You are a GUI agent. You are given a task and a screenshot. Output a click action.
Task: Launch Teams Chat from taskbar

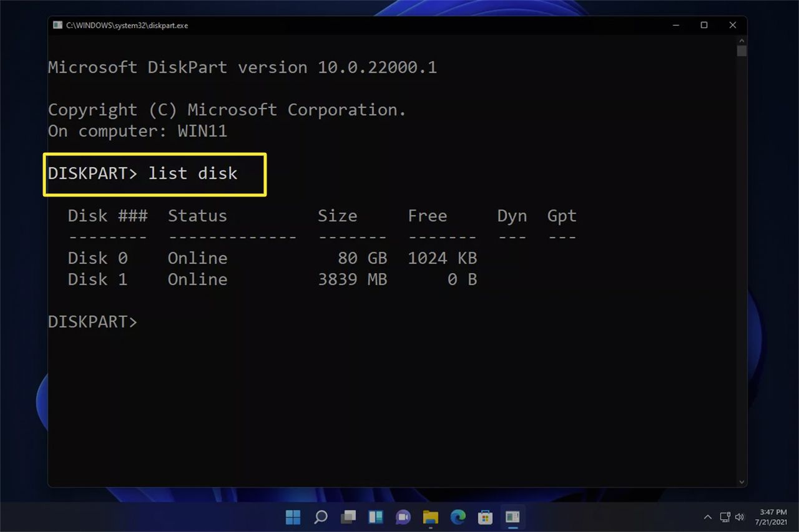click(403, 517)
